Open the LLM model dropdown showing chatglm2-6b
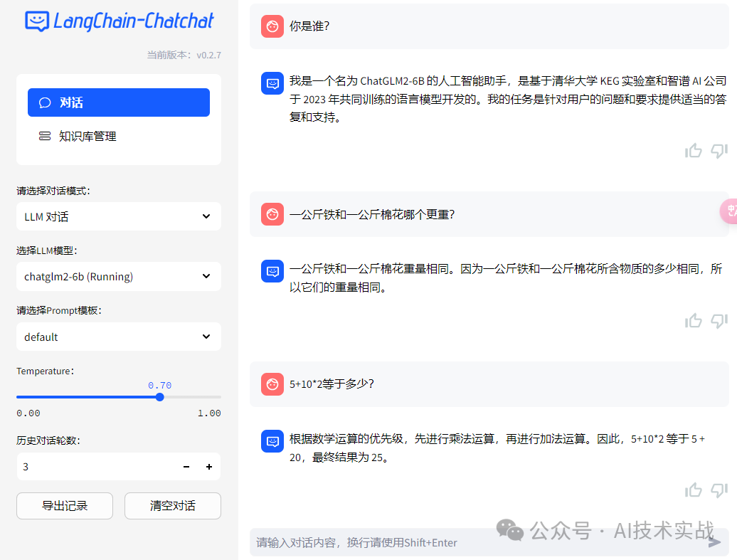Viewport: 737px width, 560px height. point(118,276)
